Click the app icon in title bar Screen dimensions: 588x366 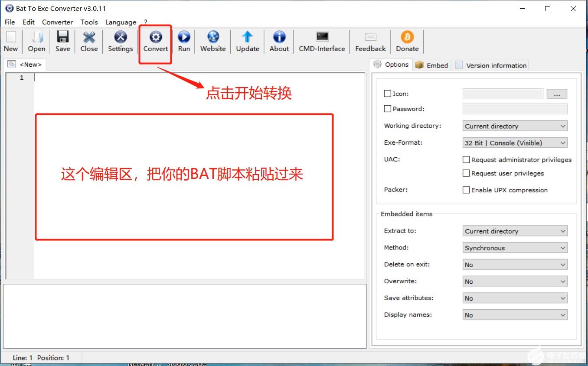pyautogui.click(x=9, y=9)
